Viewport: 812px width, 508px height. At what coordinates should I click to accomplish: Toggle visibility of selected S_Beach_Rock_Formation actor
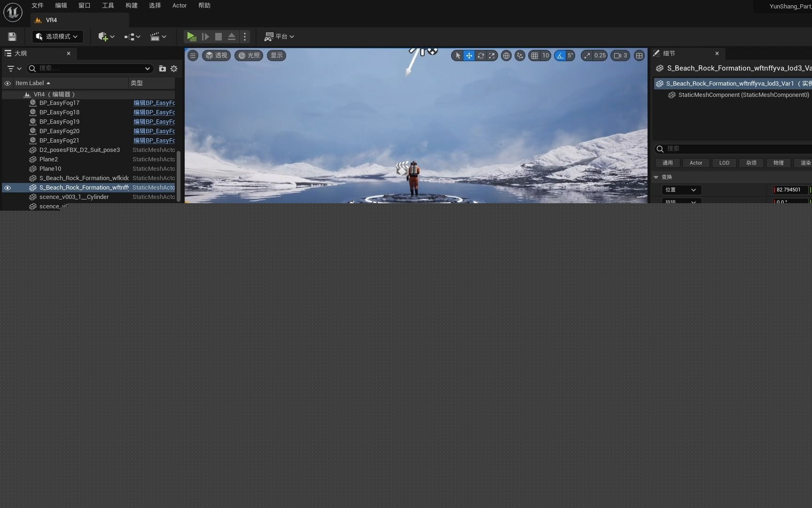click(x=8, y=188)
